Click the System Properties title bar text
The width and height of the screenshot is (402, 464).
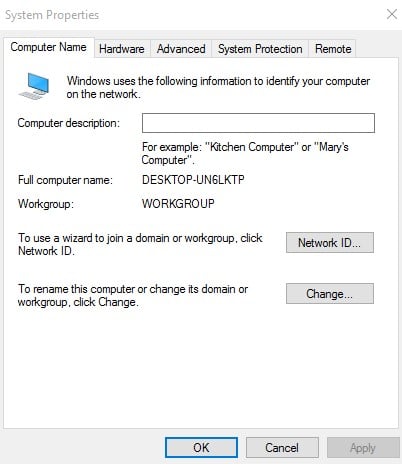tap(52, 15)
